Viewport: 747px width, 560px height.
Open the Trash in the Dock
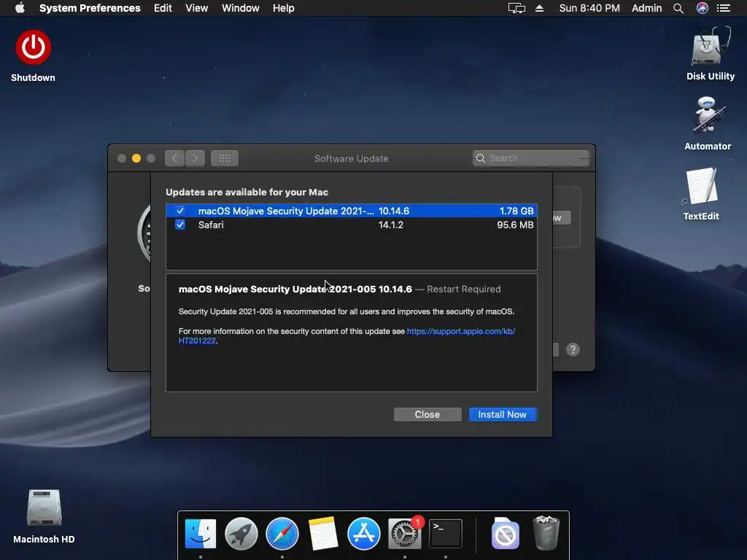click(546, 533)
